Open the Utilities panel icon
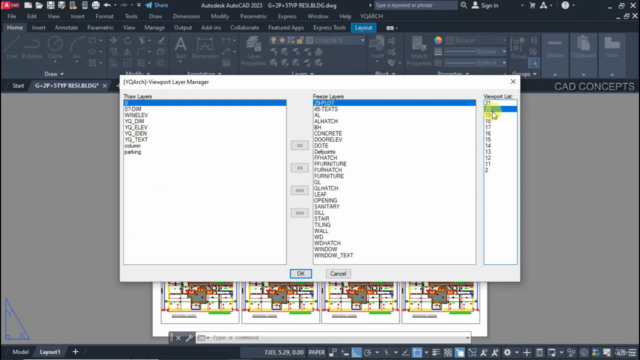 click(555, 48)
